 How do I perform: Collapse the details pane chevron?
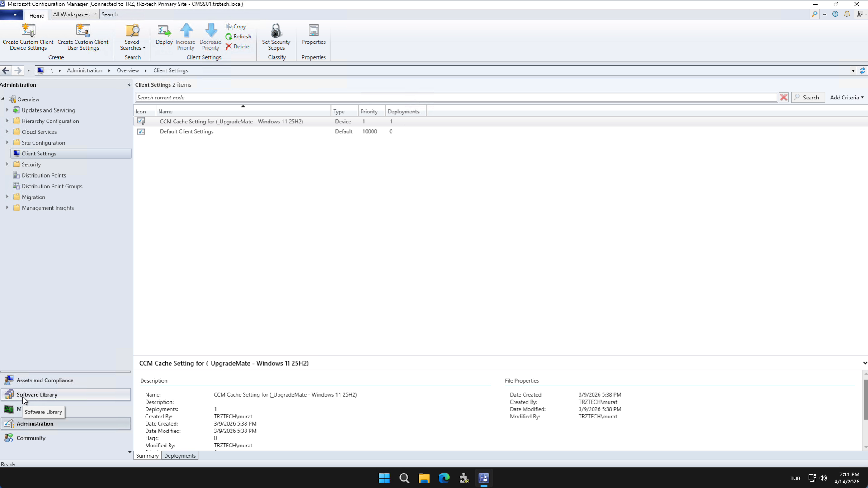click(x=865, y=363)
